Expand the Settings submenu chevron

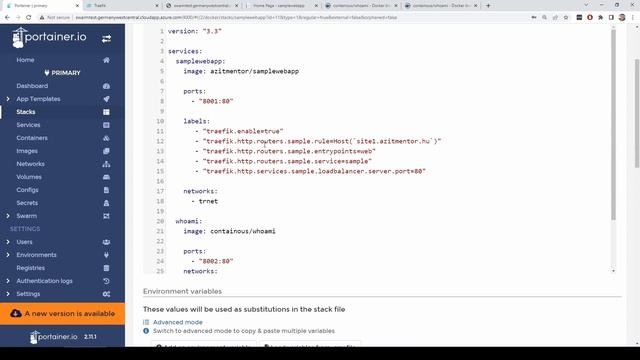tap(8, 294)
